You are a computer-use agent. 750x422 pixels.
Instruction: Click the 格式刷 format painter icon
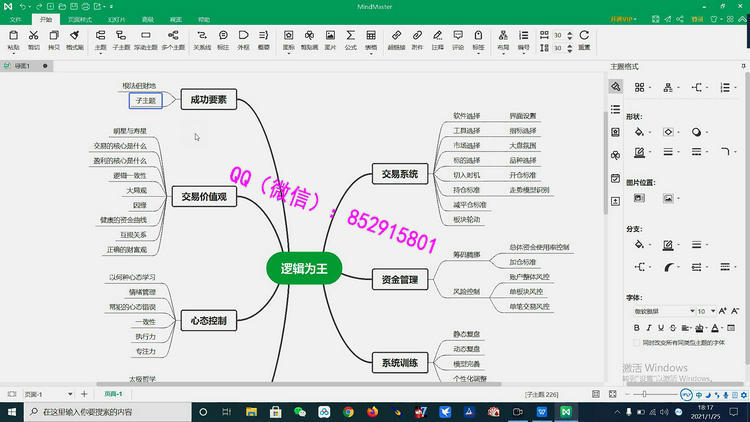pyautogui.click(x=74, y=39)
